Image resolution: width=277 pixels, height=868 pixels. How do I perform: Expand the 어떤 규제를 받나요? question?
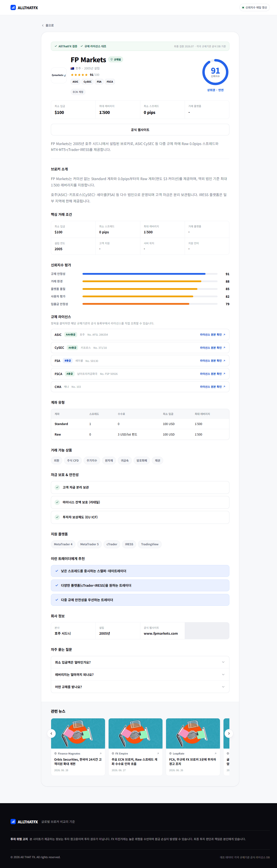[140, 687]
